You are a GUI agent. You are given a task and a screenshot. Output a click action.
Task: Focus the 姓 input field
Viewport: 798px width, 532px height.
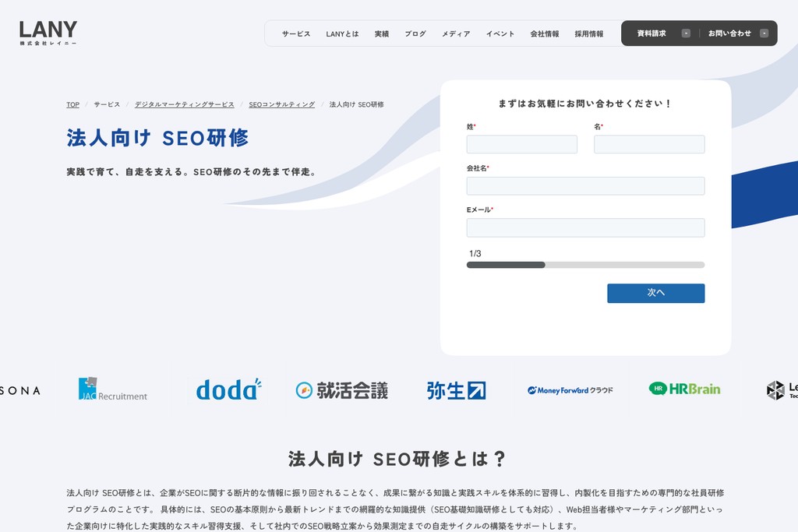click(x=521, y=144)
